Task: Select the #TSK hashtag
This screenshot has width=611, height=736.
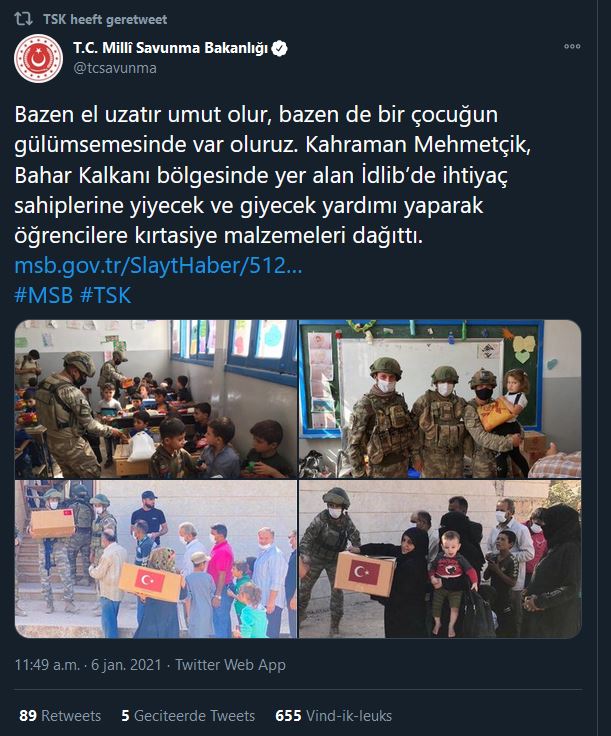Action: tap(106, 296)
